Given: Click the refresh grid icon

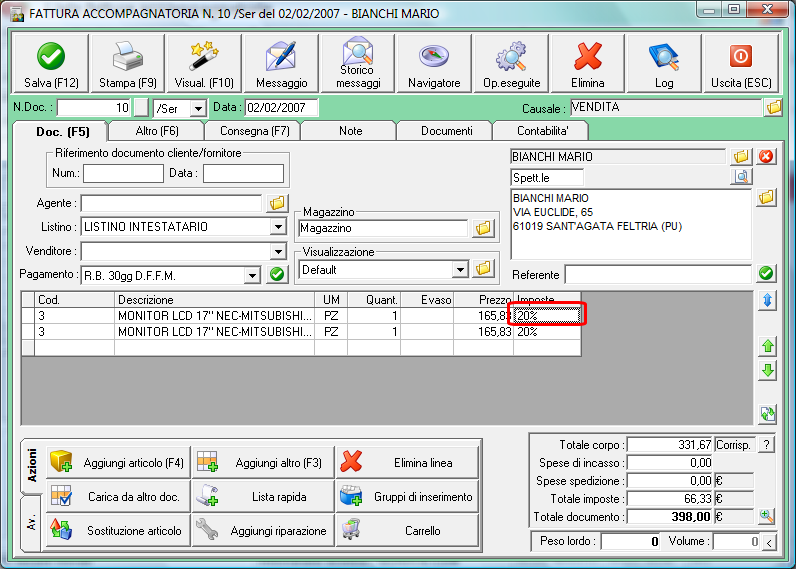Looking at the screenshot, I should (x=768, y=414).
